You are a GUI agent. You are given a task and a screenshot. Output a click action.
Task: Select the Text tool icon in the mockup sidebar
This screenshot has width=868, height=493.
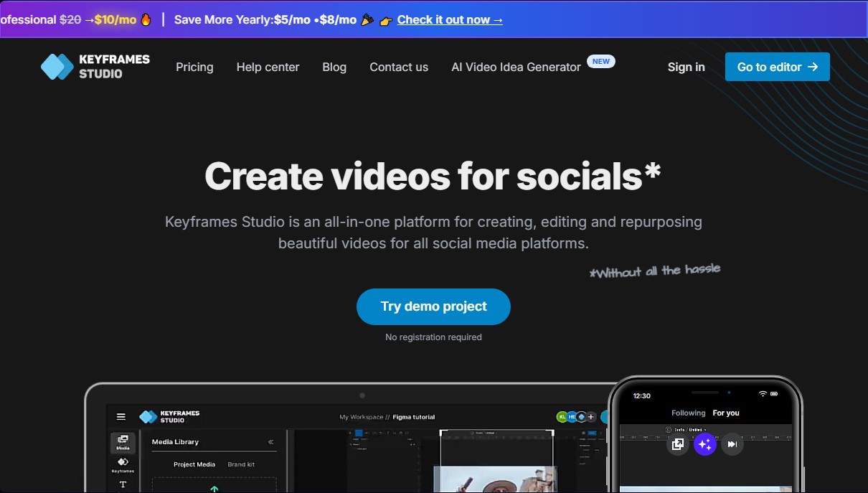(x=123, y=484)
